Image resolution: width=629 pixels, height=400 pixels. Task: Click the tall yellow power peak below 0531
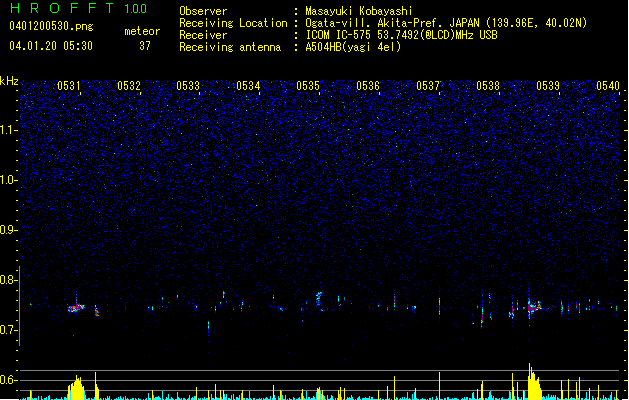coord(76,388)
